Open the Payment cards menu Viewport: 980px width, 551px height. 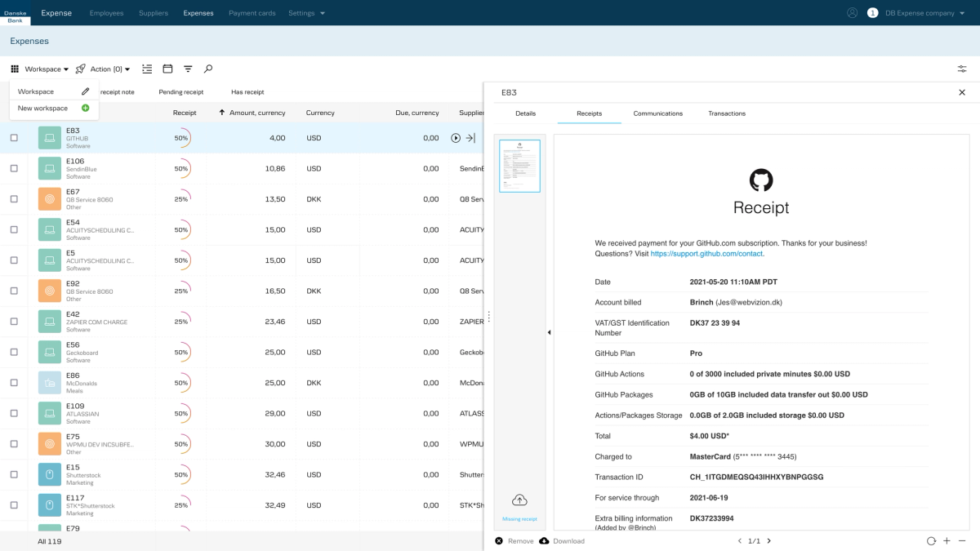[x=252, y=13]
